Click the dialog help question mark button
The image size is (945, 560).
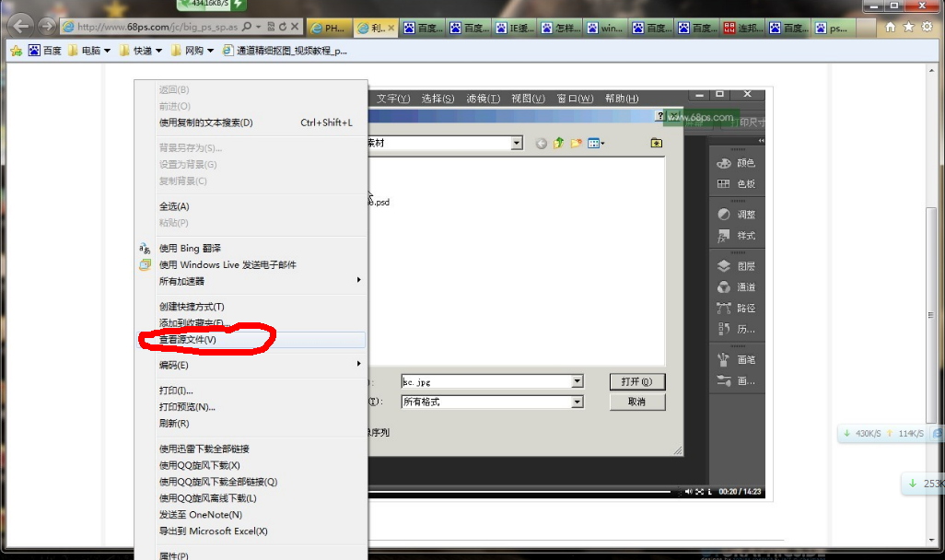659,116
